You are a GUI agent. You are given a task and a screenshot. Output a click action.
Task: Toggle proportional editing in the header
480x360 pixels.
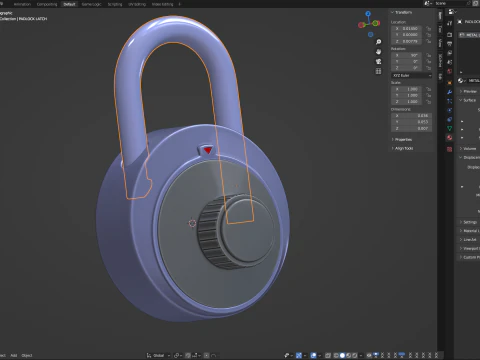[207, 355]
